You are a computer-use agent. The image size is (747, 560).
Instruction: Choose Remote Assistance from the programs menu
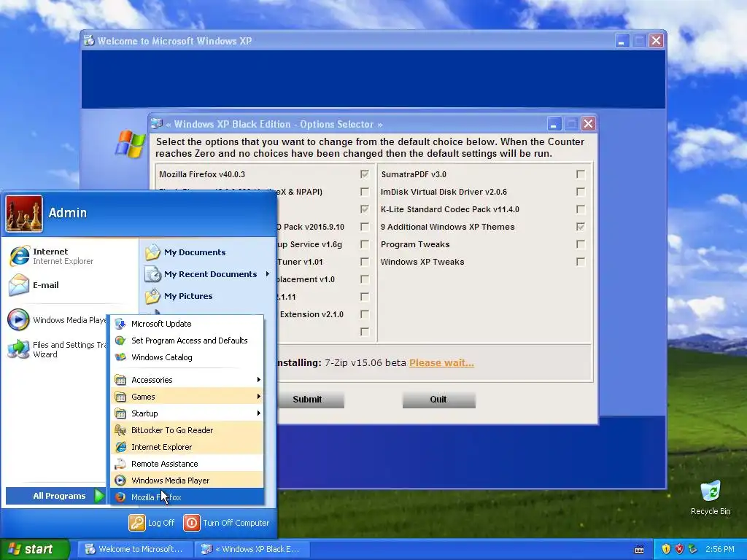tap(187, 463)
